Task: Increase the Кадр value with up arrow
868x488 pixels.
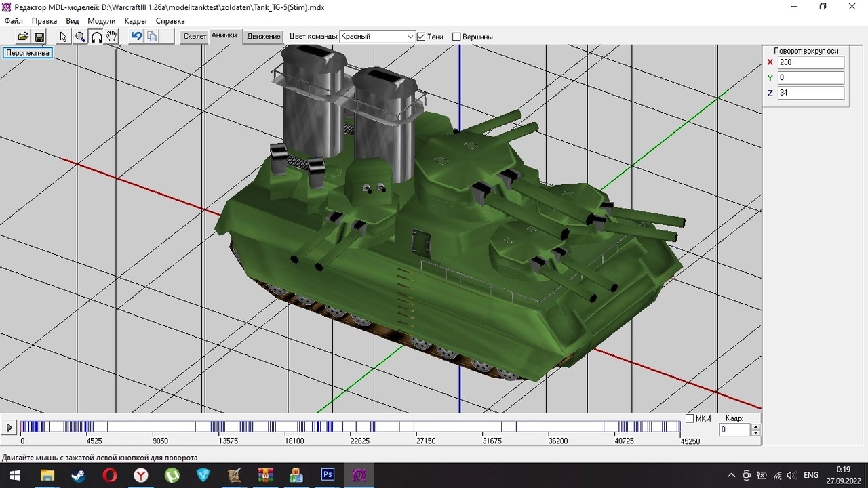Action: 755,426
